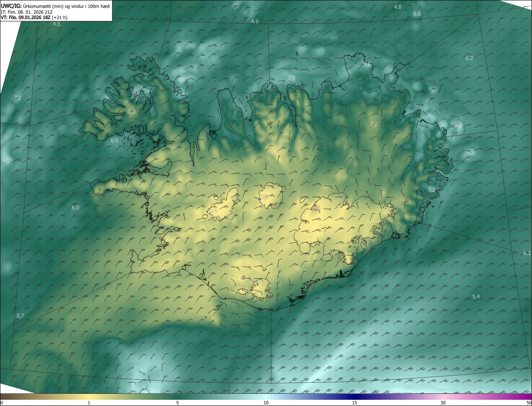532x406 pixels.
Task: Click the 6.2 value label on the map
Action: tap(469, 58)
